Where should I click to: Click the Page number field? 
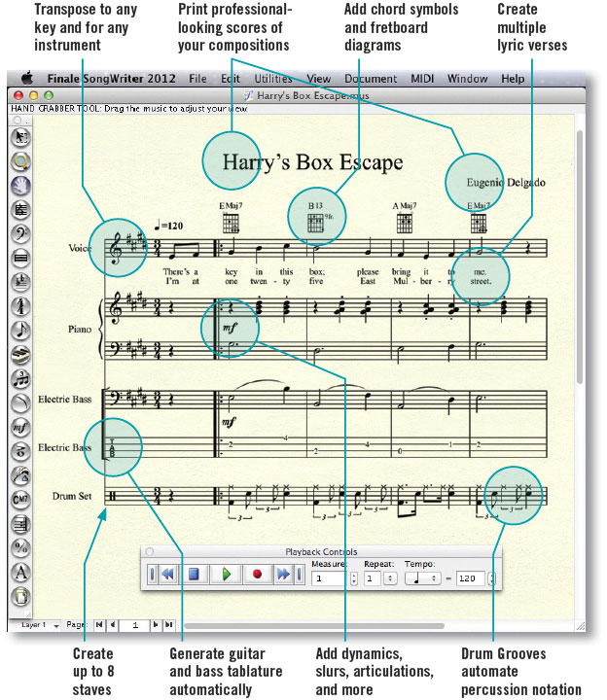(135, 625)
